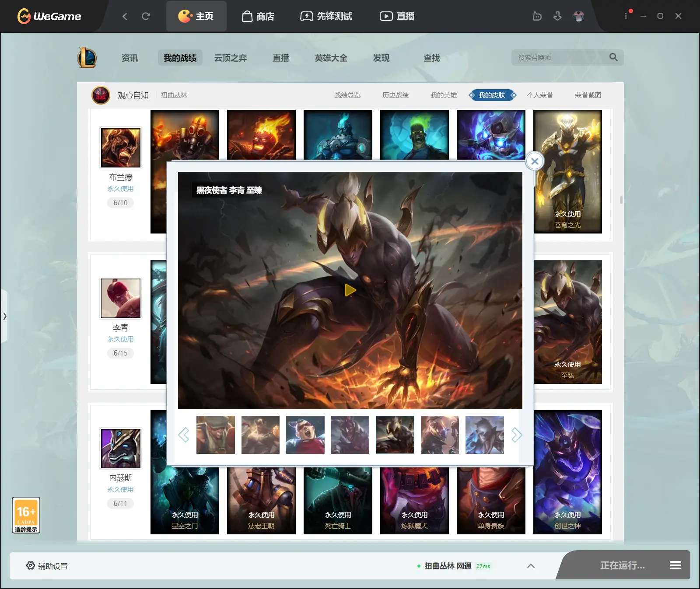This screenshot has height=589, width=700.
Task: Open the 单身贵族 skin card
Action: coord(491,501)
